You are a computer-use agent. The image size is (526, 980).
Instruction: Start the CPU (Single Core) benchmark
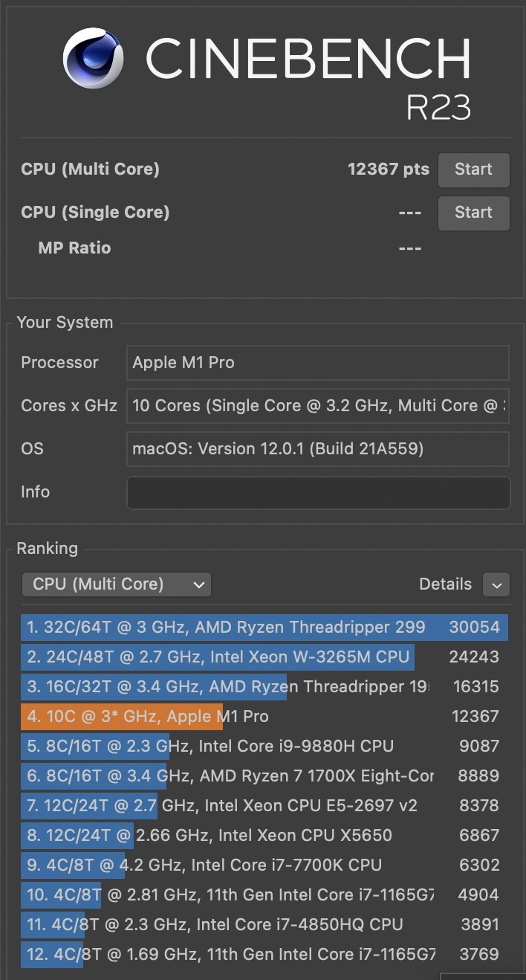tap(474, 213)
